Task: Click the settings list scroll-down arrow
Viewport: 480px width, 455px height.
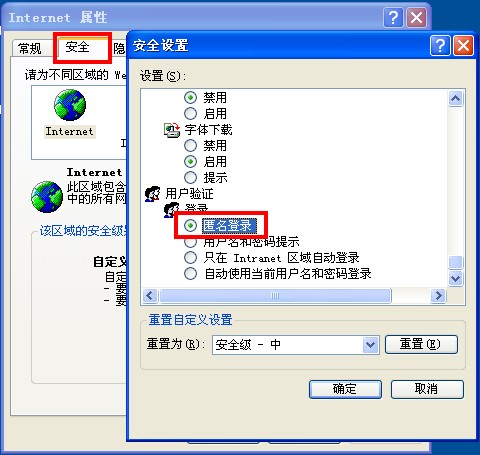Action: tap(455, 278)
